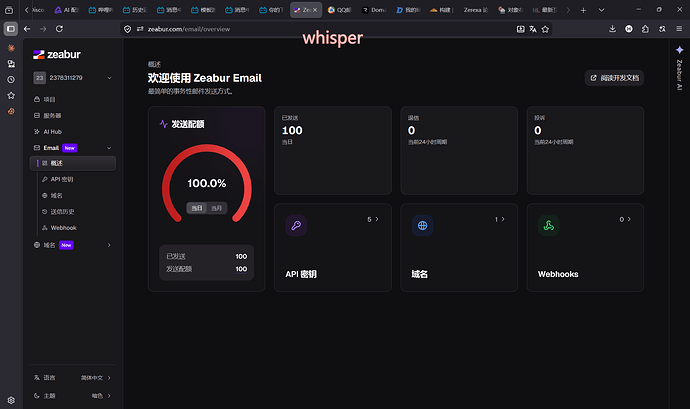Click the round profile icon in toolbar
The height and width of the screenshot is (409, 690).
pyautogui.click(x=629, y=29)
